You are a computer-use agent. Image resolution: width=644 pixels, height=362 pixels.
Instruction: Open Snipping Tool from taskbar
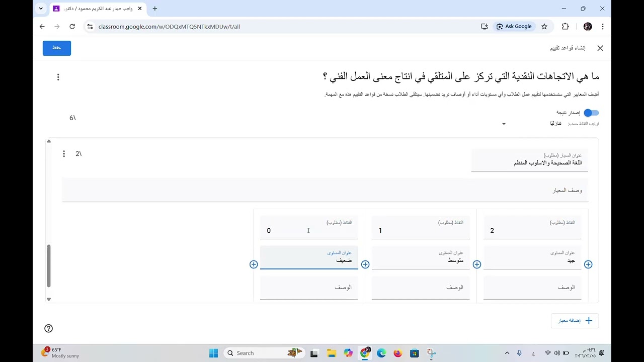(431, 353)
